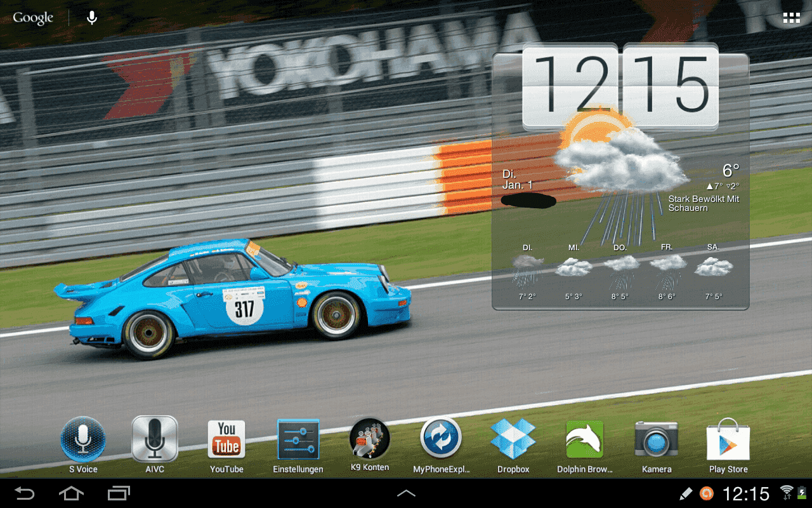Image resolution: width=812 pixels, height=508 pixels.
Task: Expand the mini apps tray arrow
Action: (x=406, y=493)
